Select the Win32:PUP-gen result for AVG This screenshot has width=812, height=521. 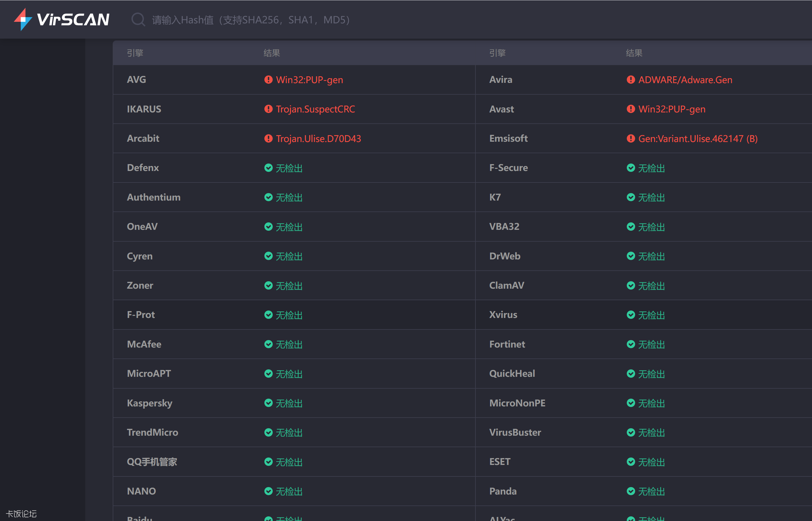[309, 80]
